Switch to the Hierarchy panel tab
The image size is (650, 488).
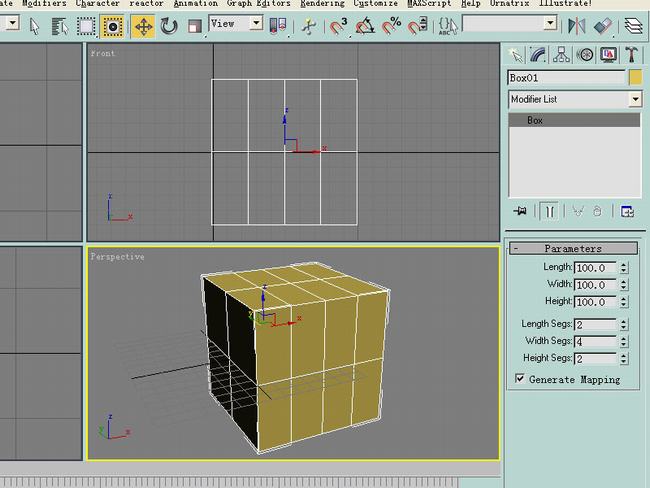(x=561, y=55)
